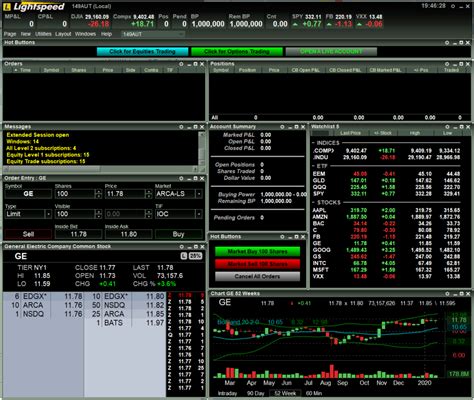
Task: Open settings gear of Orders window
Action: (x=181, y=64)
